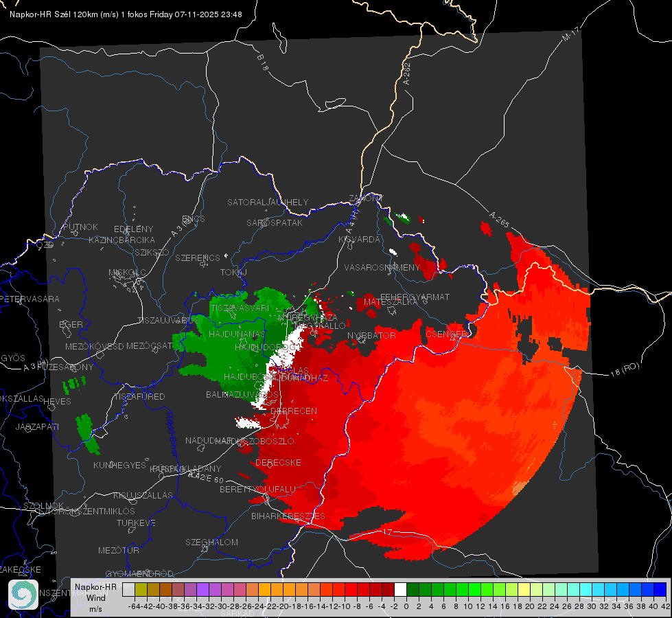
Task: Click the MÁTÉSZALKA city label
Action: click(390, 302)
